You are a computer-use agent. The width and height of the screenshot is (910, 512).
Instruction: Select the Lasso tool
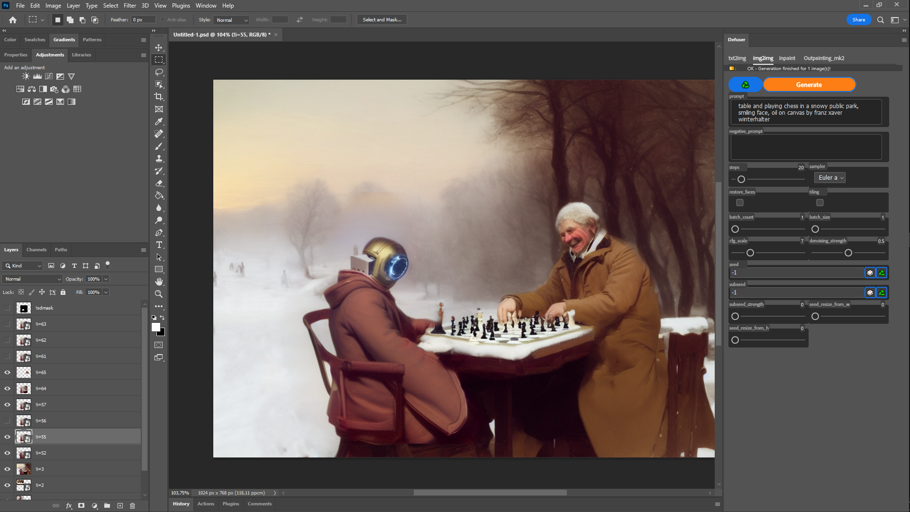[x=159, y=72]
